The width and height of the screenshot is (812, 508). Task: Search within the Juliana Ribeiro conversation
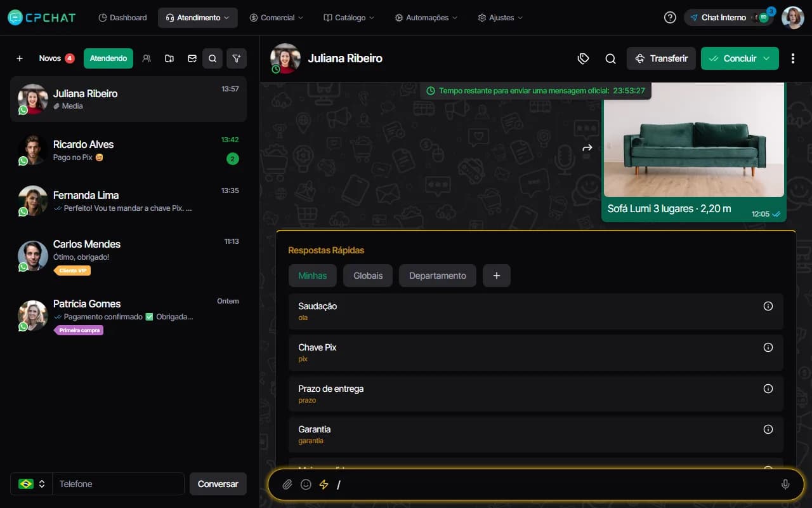pyautogui.click(x=610, y=58)
